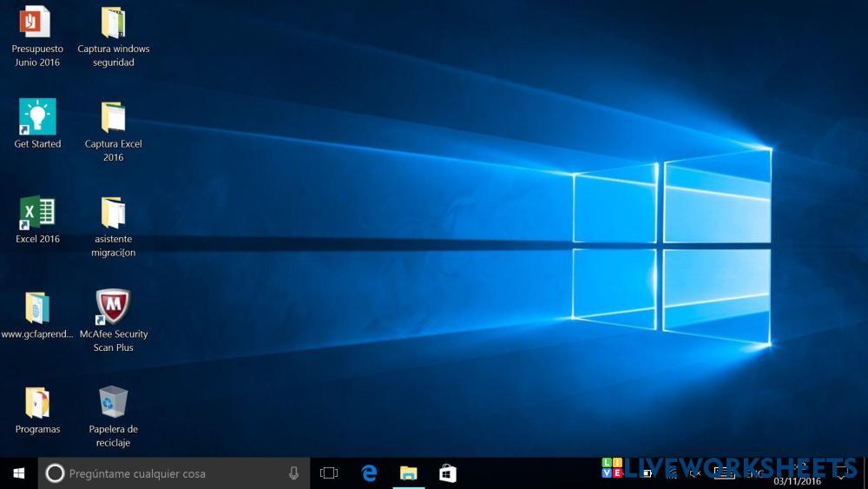Launch the Excel 2016 desktop shortcut
This screenshot has width=868, height=489.
37,213
